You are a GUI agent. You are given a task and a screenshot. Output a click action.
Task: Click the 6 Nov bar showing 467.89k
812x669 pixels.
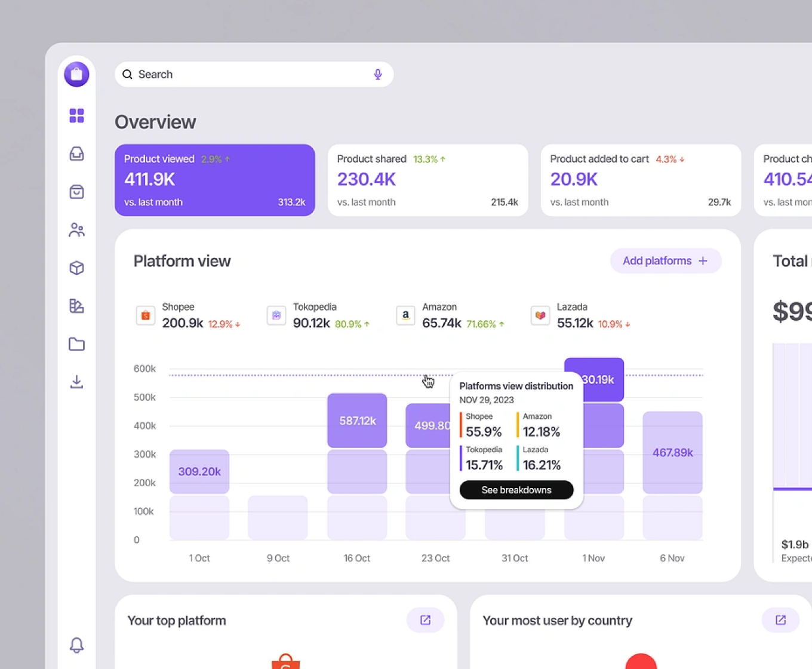coord(672,452)
